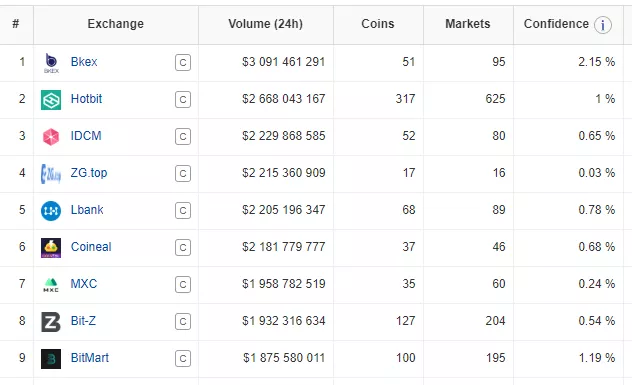This screenshot has width=632, height=385.
Task: Click BitMart markets count 195
Action: [496, 358]
